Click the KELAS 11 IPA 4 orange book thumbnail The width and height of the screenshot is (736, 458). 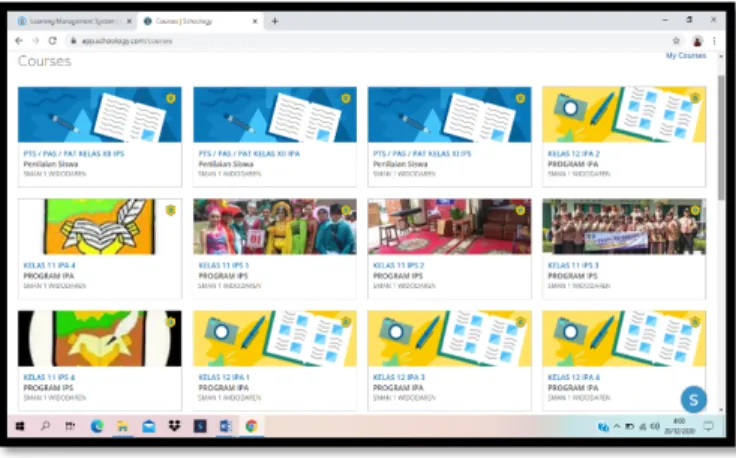point(100,227)
